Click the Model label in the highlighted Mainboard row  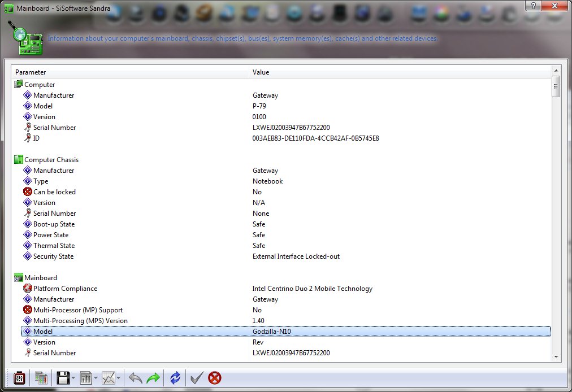(x=43, y=332)
